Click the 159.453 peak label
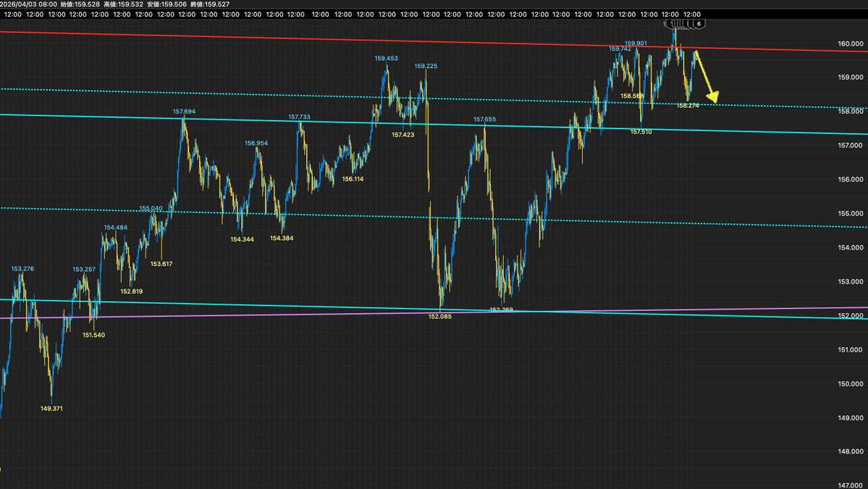The image size is (868, 489). point(386,58)
